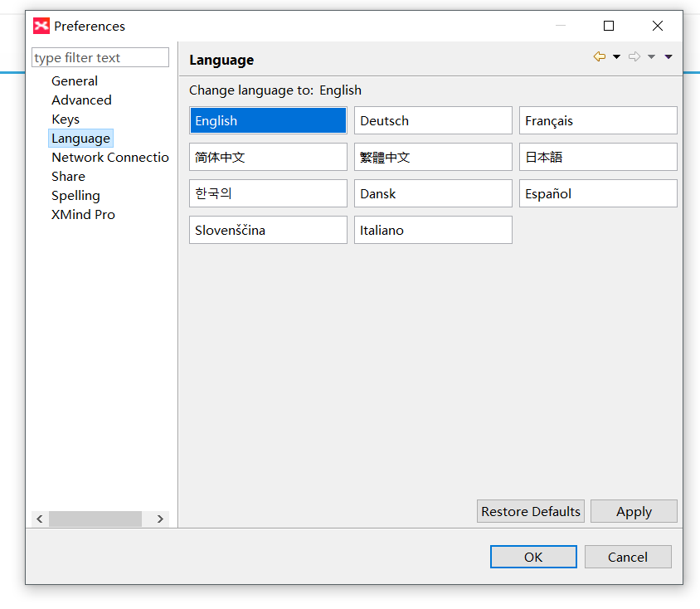Focus the type filter text field

pyautogui.click(x=100, y=57)
